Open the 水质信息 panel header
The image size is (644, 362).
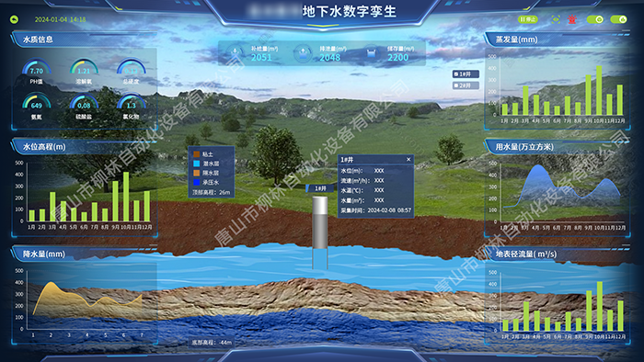[38, 40]
